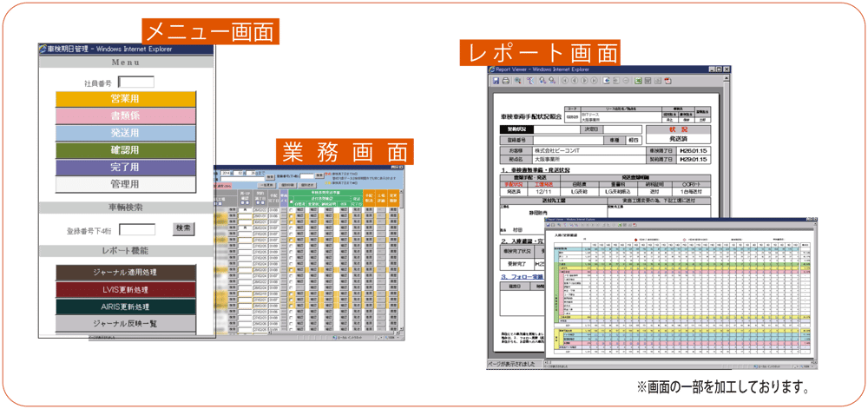The image size is (868, 409).
Task: Click the 検索 button under 車輌検索
Action: pyautogui.click(x=184, y=229)
